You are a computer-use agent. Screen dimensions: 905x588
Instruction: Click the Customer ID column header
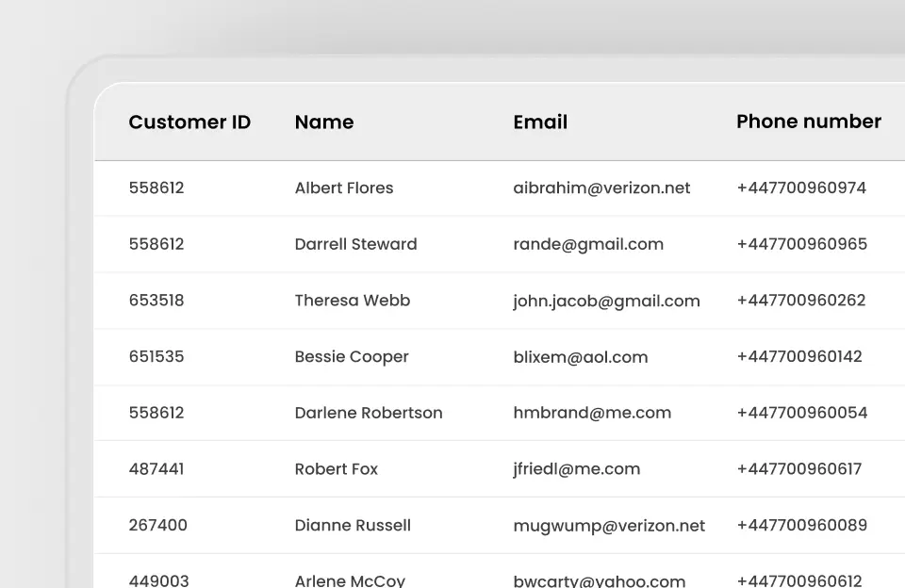point(189,122)
